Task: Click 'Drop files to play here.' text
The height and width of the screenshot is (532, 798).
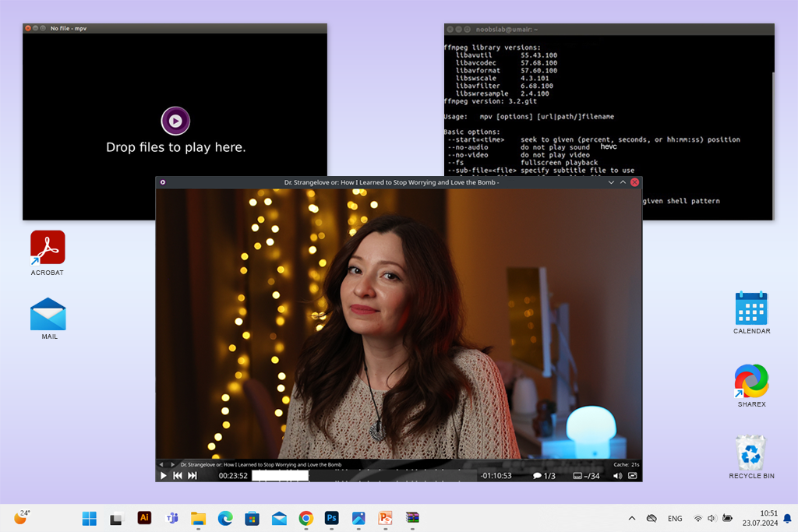Action: point(176,147)
